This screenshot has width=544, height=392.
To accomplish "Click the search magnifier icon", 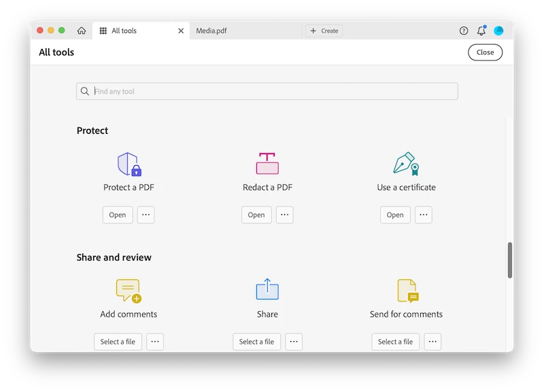I will (84, 91).
